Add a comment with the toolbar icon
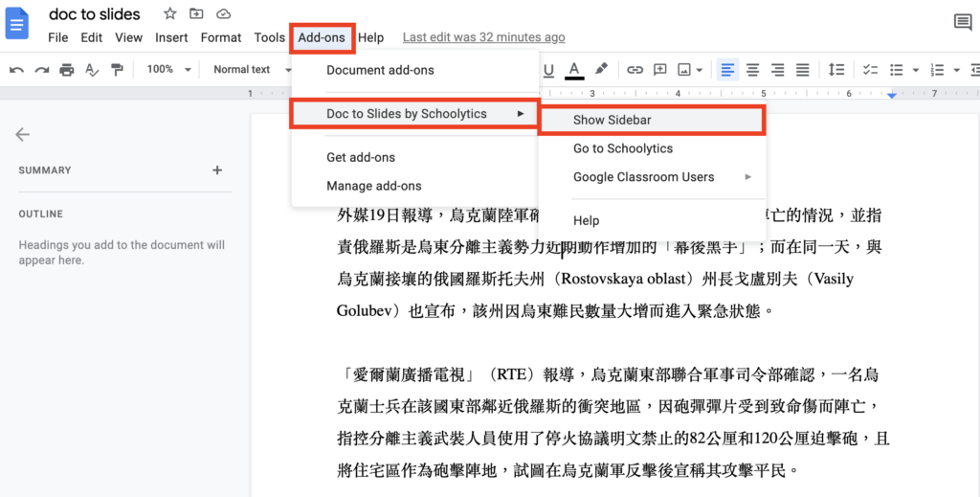Screen dimensions: 980x497 (x=659, y=69)
